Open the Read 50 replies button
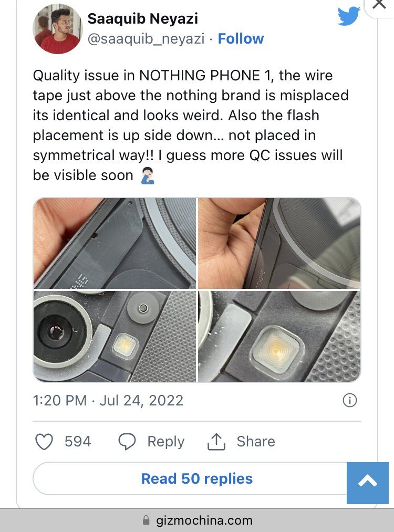The height and width of the screenshot is (532, 394). click(x=197, y=478)
